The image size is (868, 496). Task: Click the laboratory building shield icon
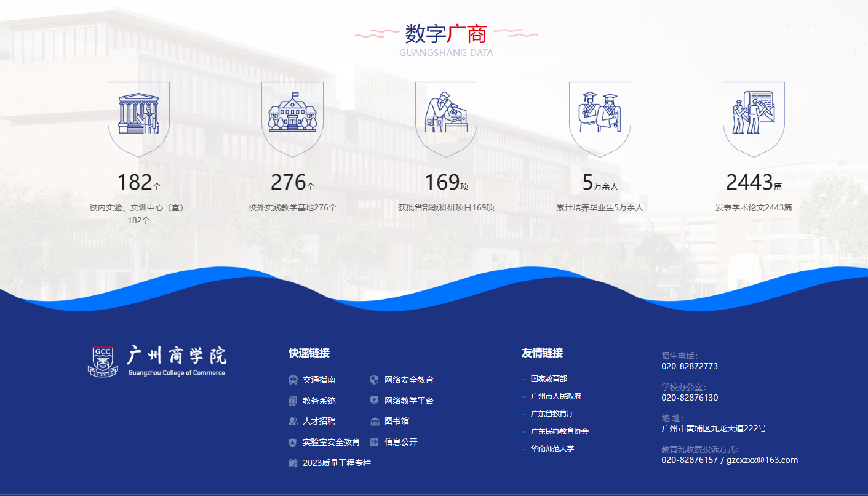pos(138,116)
